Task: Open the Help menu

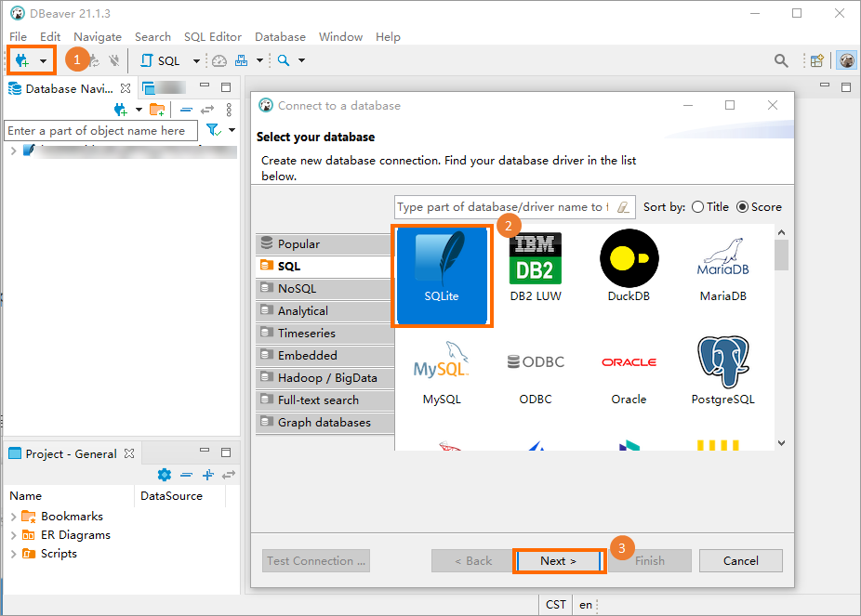Action: pyautogui.click(x=388, y=37)
